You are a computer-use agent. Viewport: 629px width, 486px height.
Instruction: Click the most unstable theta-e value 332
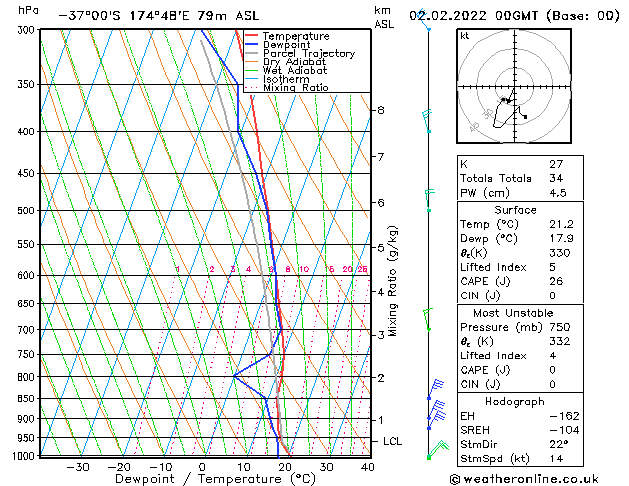click(560, 341)
